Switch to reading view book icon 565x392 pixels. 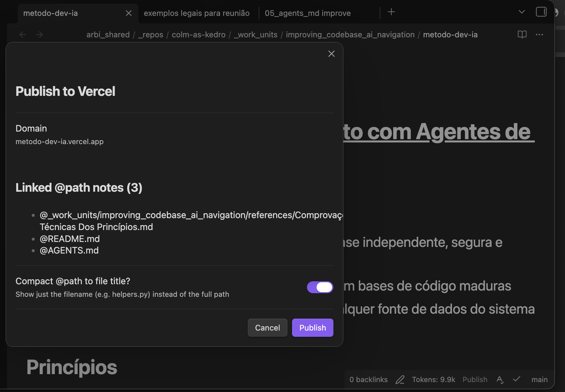(522, 35)
